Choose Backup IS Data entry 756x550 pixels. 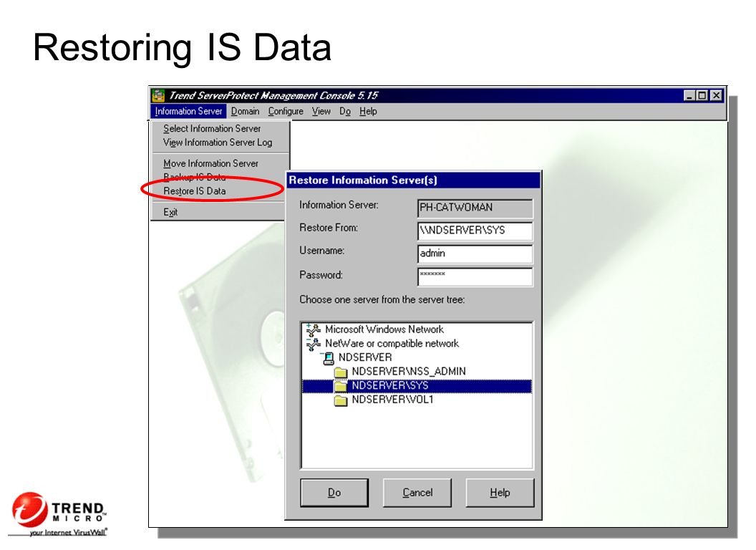tap(194, 177)
